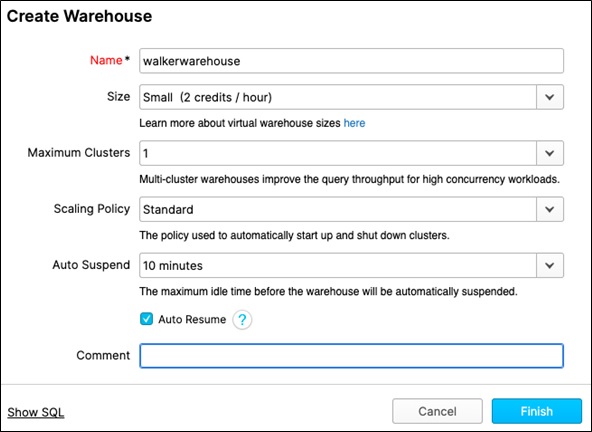Click the Scaling Policy chevron arrow

point(550,209)
